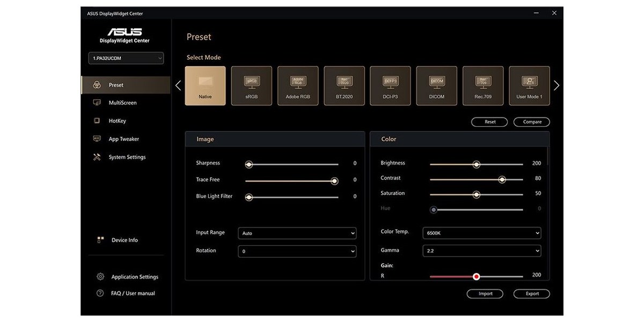Viewport: 644px width, 322px height.
Task: Open the monitor selector 1.PA32UCDM dropdown
Action: (126, 58)
